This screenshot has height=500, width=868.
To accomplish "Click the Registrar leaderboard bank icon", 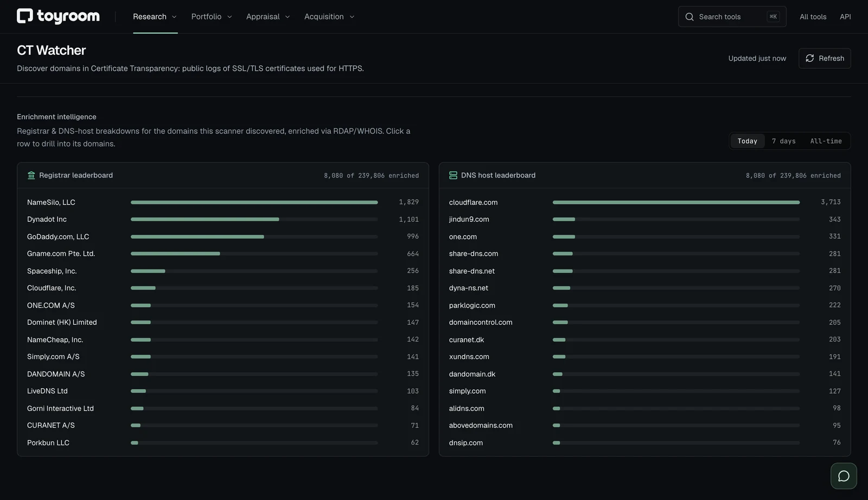I will [31, 175].
